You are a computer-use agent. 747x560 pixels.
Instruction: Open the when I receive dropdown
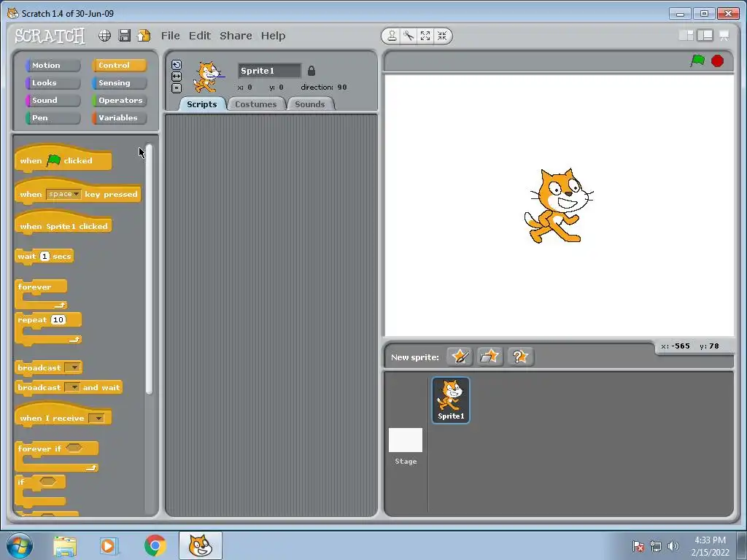coord(96,418)
